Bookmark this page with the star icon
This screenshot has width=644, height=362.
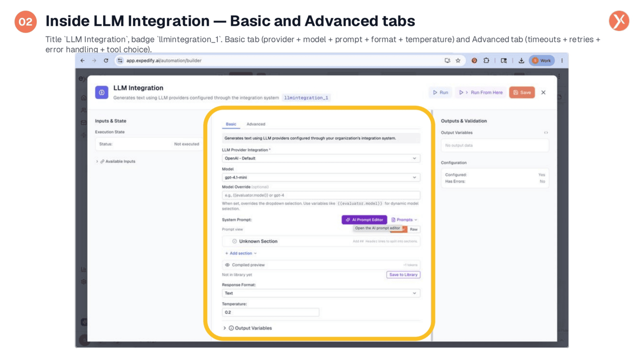(x=458, y=61)
